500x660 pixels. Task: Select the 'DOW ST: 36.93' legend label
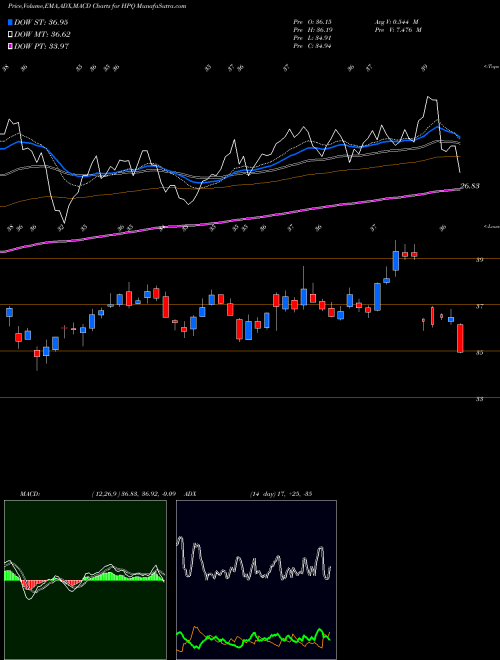tap(41, 22)
